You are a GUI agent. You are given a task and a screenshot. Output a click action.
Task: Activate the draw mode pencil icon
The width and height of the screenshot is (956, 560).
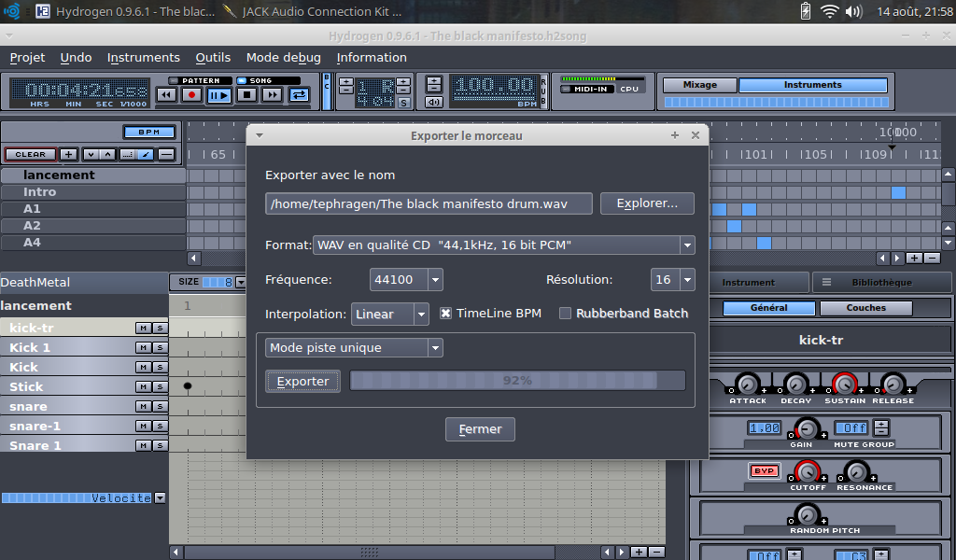click(146, 155)
